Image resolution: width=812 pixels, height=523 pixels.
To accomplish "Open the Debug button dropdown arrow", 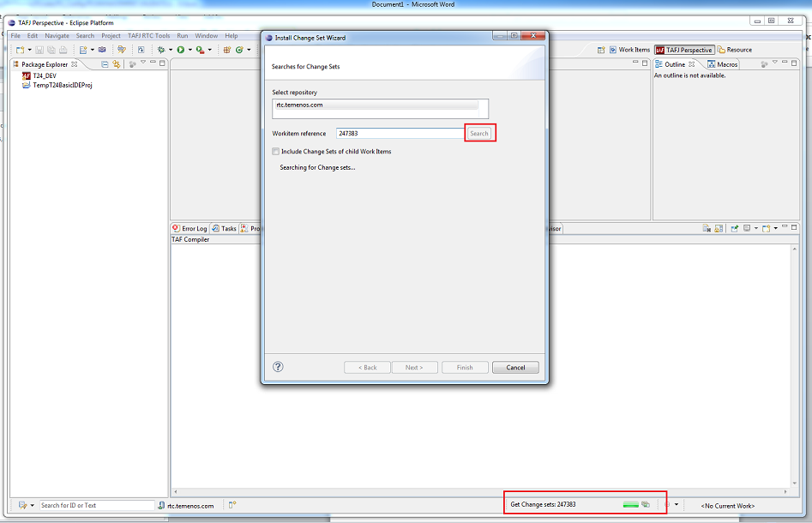I will [x=170, y=50].
